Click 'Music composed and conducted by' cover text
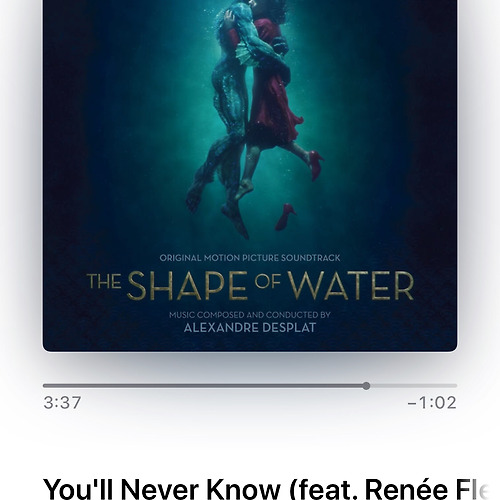 tap(250, 315)
